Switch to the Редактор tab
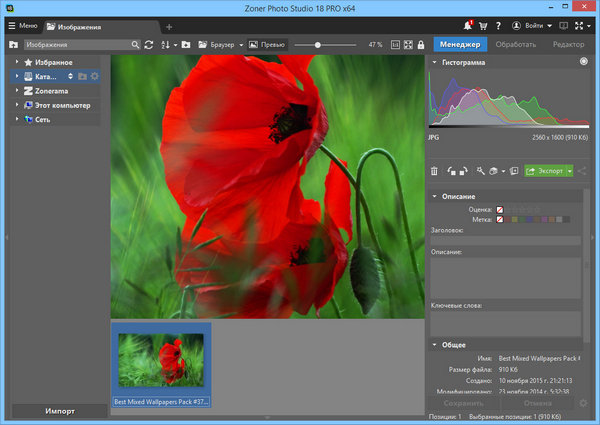The width and height of the screenshot is (600, 425). [x=568, y=44]
